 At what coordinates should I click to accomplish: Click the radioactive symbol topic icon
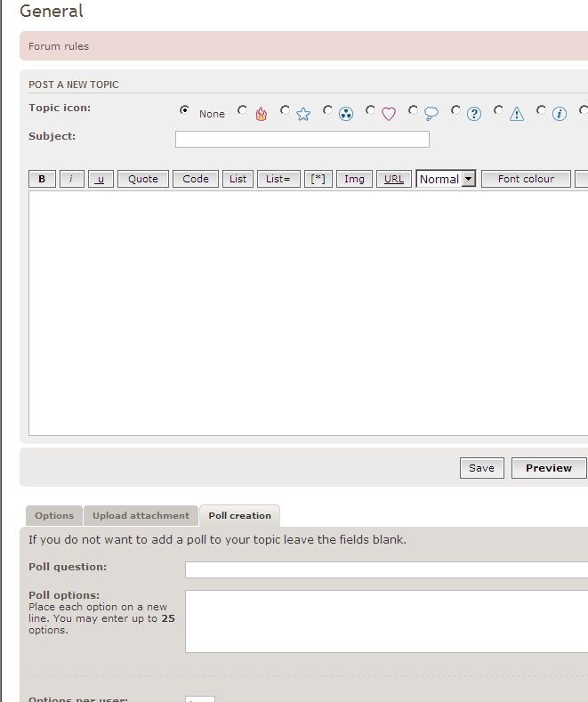click(346, 114)
